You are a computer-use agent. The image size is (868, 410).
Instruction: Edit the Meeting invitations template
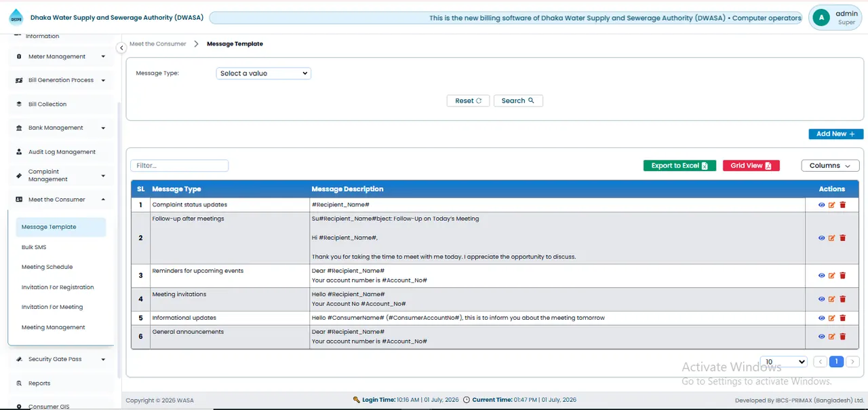pyautogui.click(x=832, y=299)
